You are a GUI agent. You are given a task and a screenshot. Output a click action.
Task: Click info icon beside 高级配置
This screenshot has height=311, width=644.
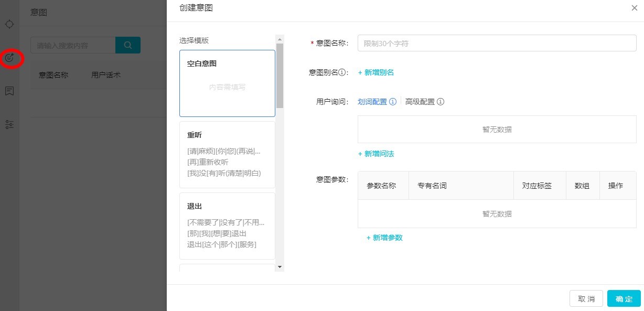(441, 102)
